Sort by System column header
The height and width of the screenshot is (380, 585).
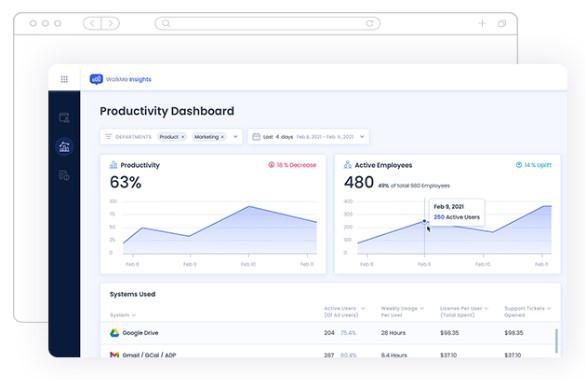pyautogui.click(x=122, y=315)
